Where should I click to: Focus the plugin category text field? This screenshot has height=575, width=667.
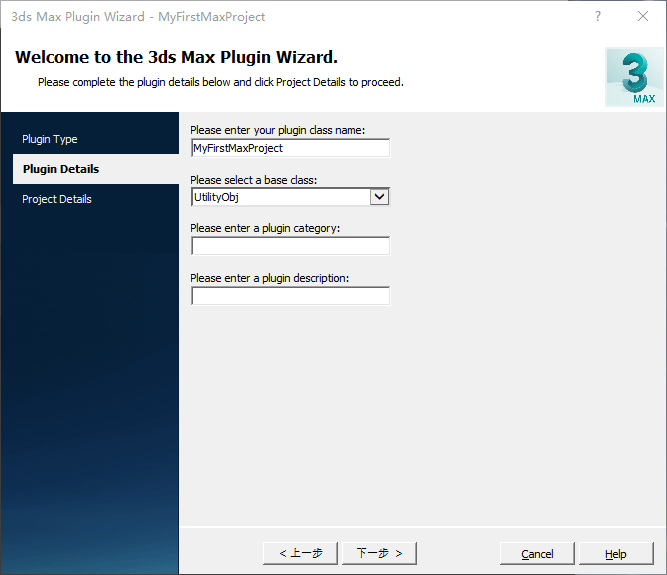click(290, 246)
